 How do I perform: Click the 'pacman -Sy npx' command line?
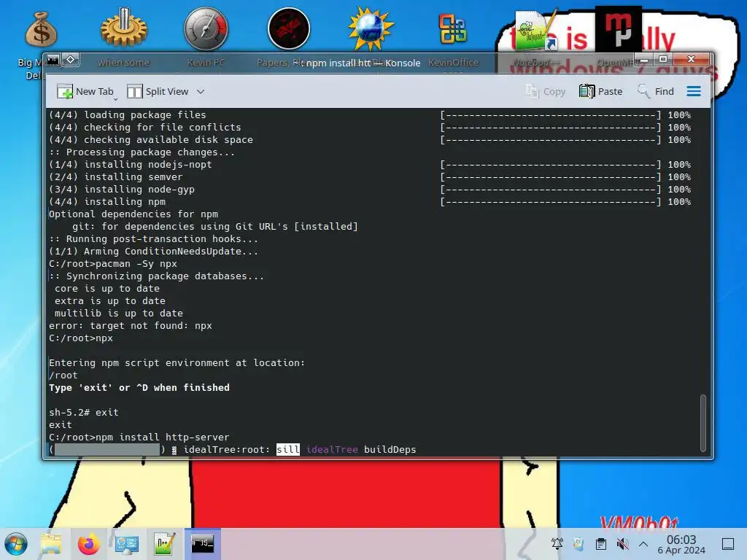113,264
